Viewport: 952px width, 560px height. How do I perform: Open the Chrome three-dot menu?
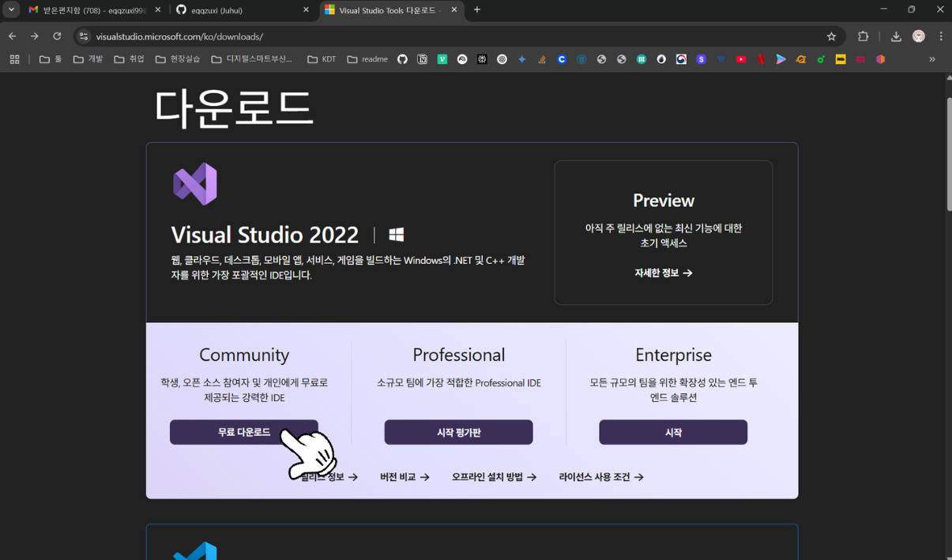click(x=940, y=36)
